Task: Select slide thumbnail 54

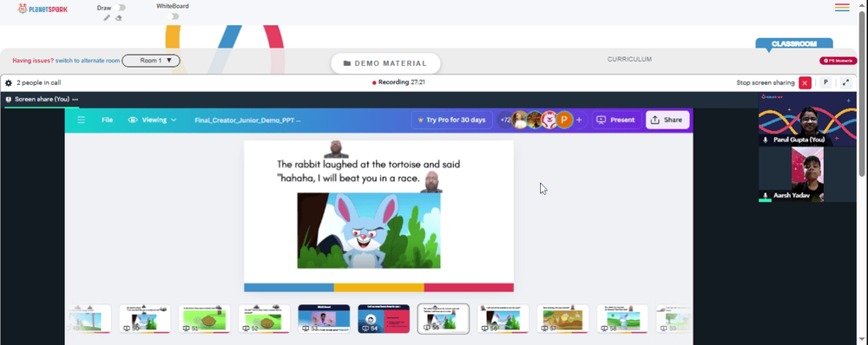Action: (384, 318)
